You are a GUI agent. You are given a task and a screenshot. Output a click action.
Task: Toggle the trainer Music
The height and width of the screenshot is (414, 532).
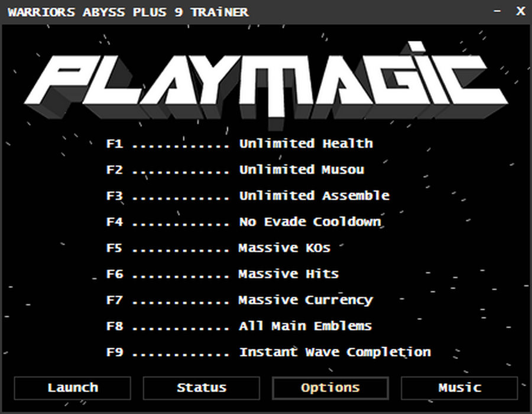458,388
